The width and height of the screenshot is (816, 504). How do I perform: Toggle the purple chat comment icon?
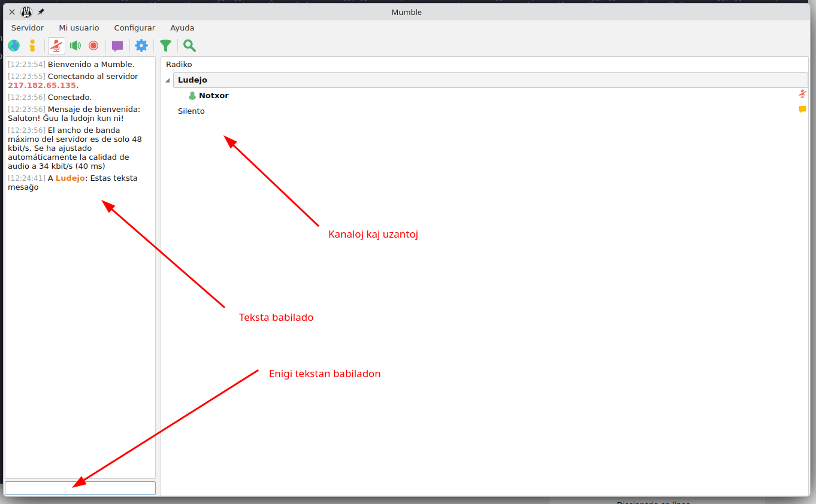click(x=117, y=45)
